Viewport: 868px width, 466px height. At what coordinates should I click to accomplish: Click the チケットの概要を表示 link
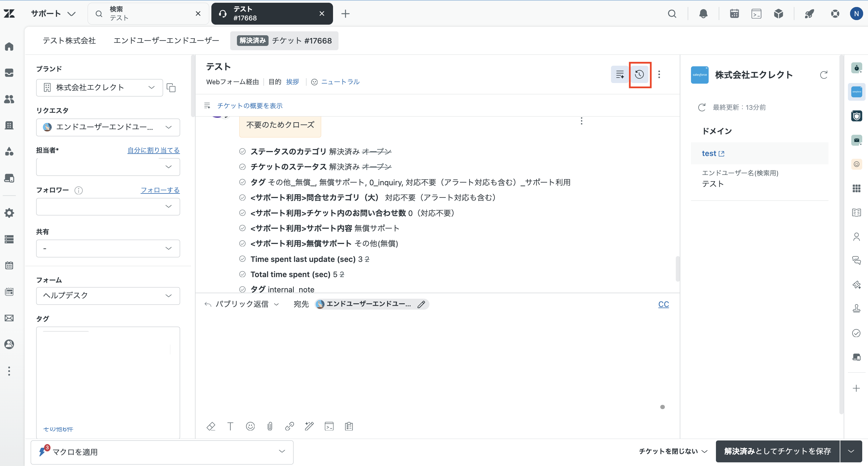(250, 106)
